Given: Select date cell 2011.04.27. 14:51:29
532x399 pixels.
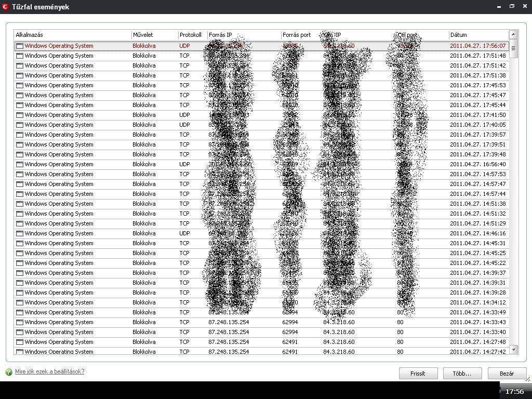Looking at the screenshot, I should [478, 223].
